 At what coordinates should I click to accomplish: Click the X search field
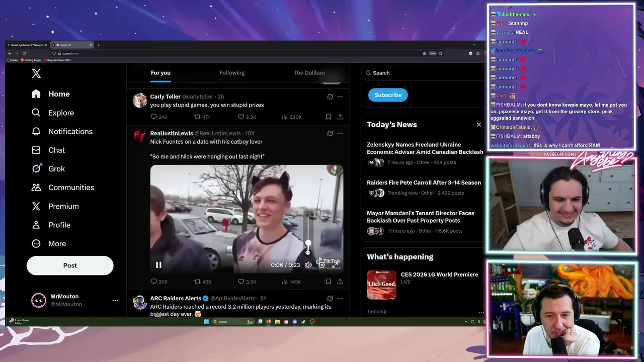click(423, 73)
